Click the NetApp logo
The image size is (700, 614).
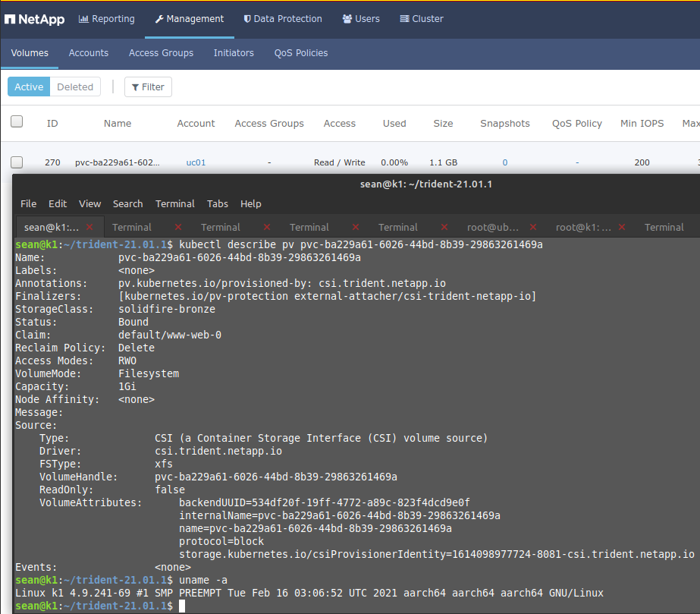(x=34, y=19)
